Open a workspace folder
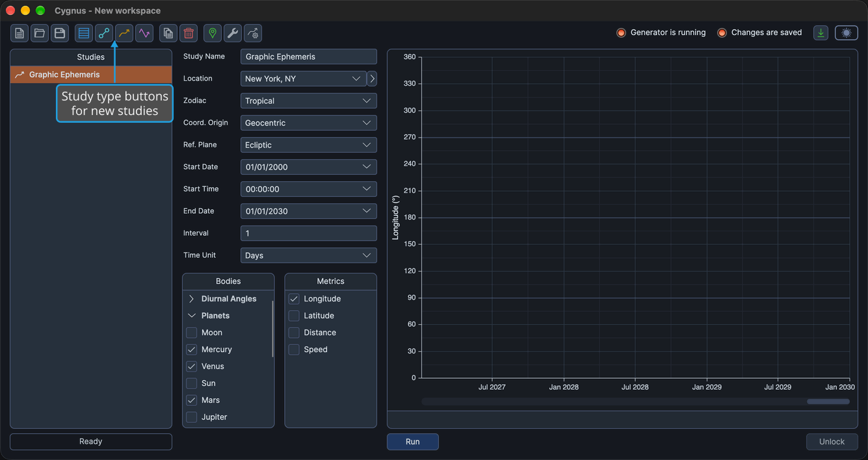868x460 pixels. 40,33
